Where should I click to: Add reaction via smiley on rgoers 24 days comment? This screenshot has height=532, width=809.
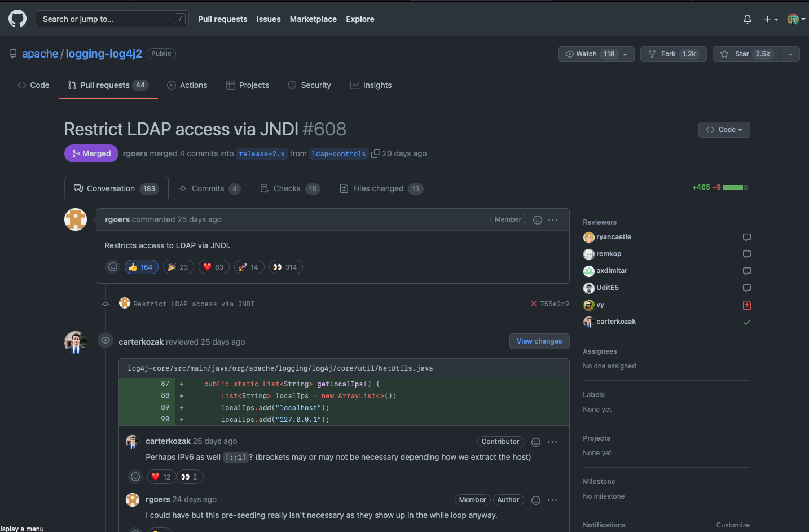(x=536, y=500)
